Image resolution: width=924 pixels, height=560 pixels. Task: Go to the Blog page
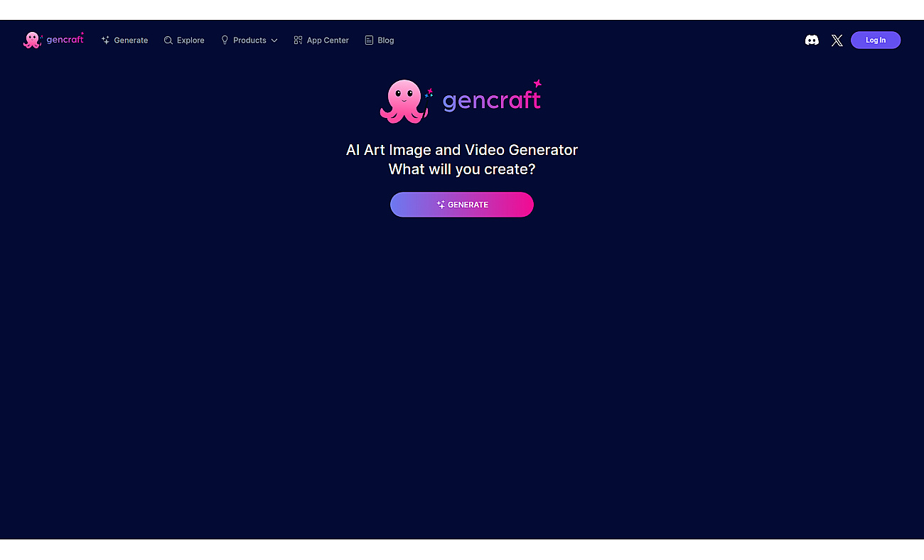pyautogui.click(x=380, y=41)
